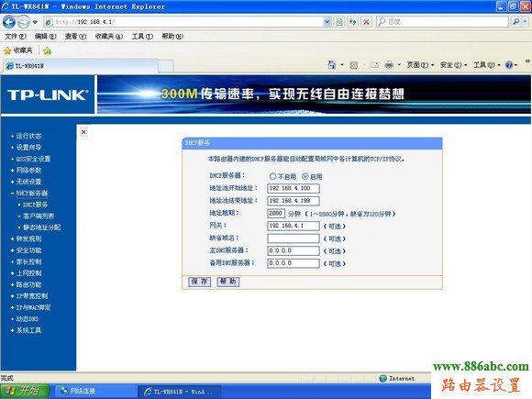
Task: Click the 地址池结束地址 field 192.168.4.199
Action: pyautogui.click(x=294, y=201)
